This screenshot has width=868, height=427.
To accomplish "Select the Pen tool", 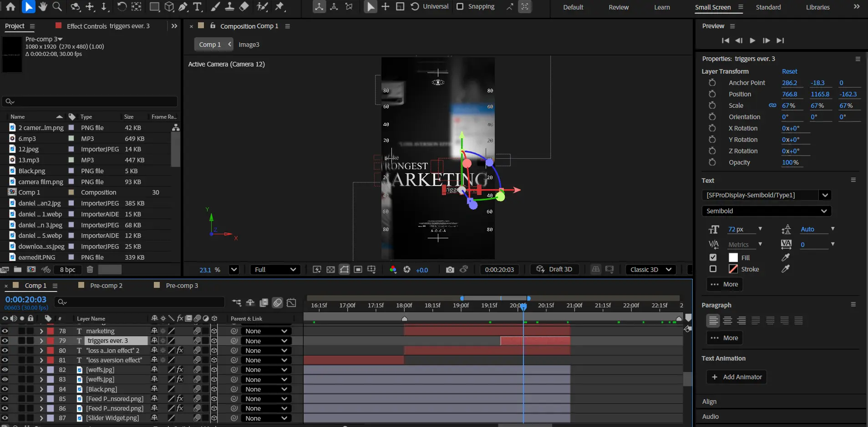I will [183, 7].
